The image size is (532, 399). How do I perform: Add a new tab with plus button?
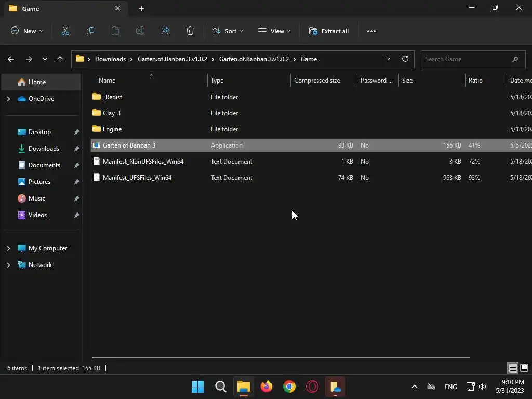(x=141, y=8)
